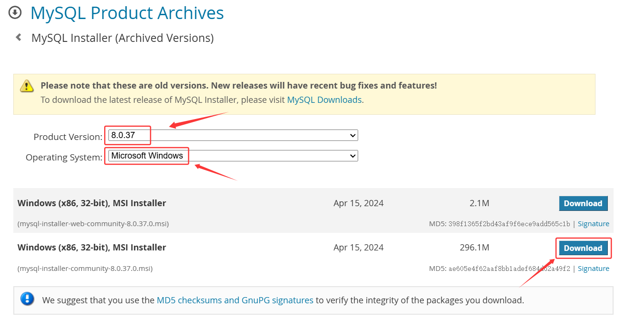Click Signature for the community installer
The height and width of the screenshot is (319, 644).
(594, 268)
